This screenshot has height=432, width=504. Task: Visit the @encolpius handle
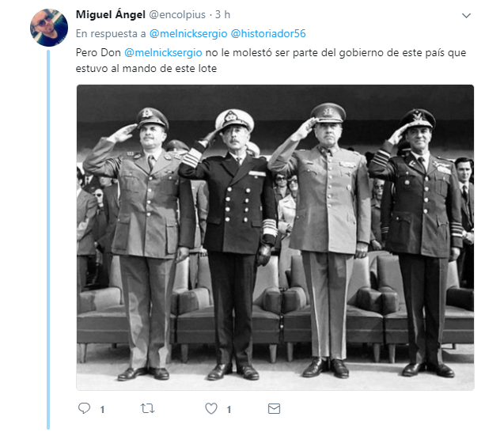point(177,15)
